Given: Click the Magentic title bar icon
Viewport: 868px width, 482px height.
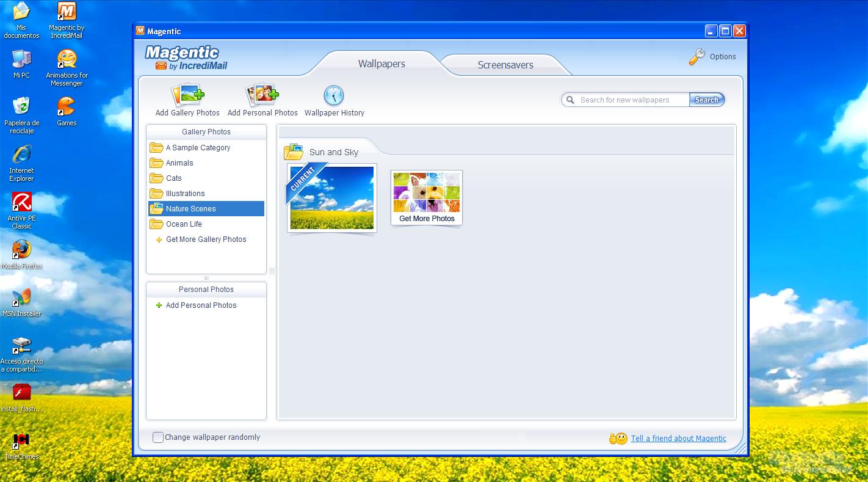Looking at the screenshot, I should [x=140, y=31].
